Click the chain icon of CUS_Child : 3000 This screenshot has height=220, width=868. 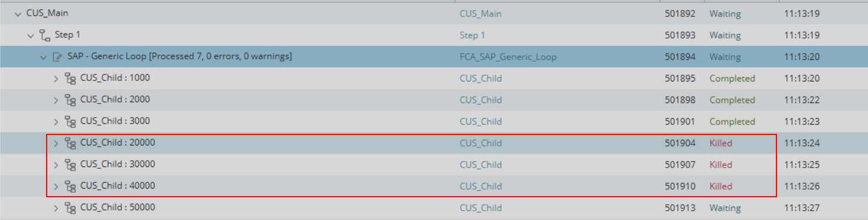coord(71,122)
